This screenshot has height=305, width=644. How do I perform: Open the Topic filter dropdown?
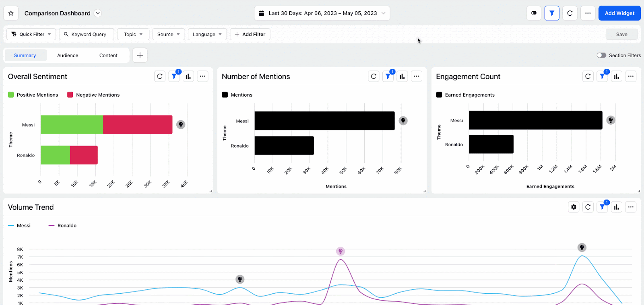(x=133, y=34)
